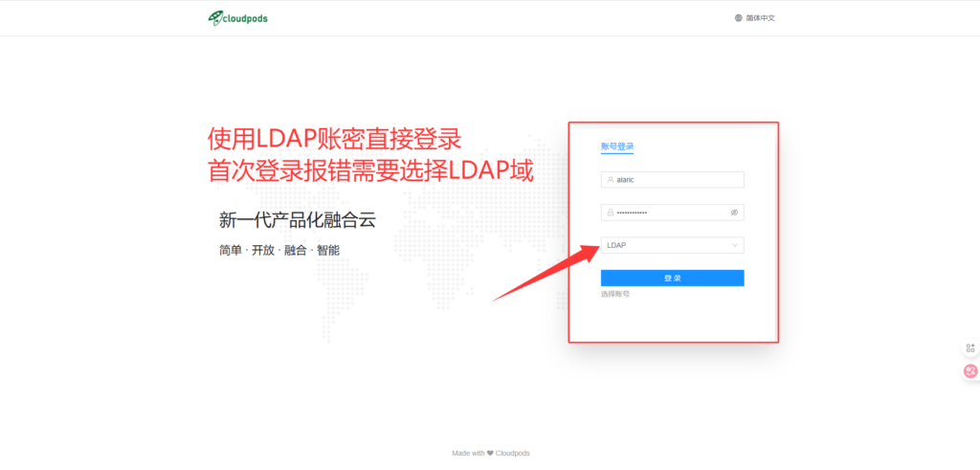The height and width of the screenshot is (470, 980).
Task: Click the user icon in username field
Action: pos(610,179)
